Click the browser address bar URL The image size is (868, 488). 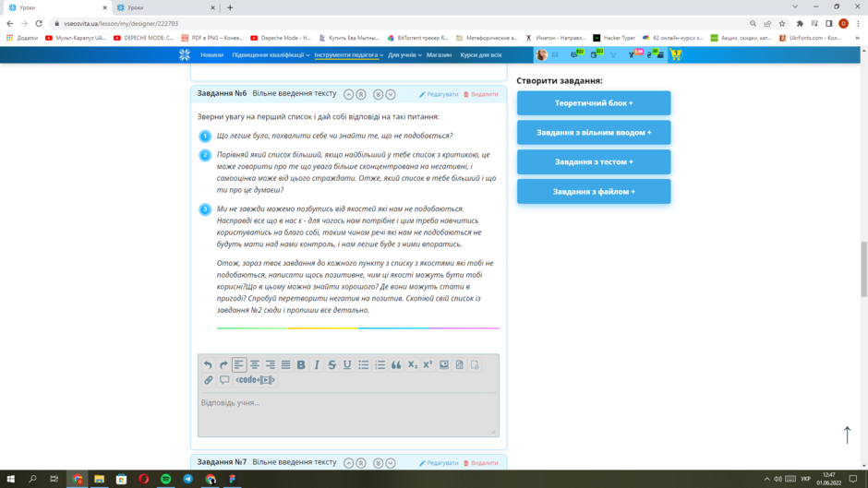coord(121,24)
